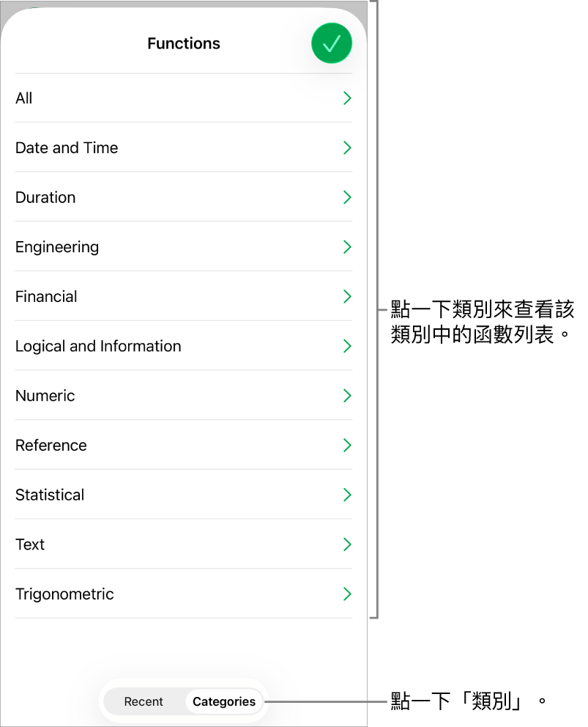Screen dimensions: 588x727
Task: Open Logical and Information functions
Action: (98, 346)
